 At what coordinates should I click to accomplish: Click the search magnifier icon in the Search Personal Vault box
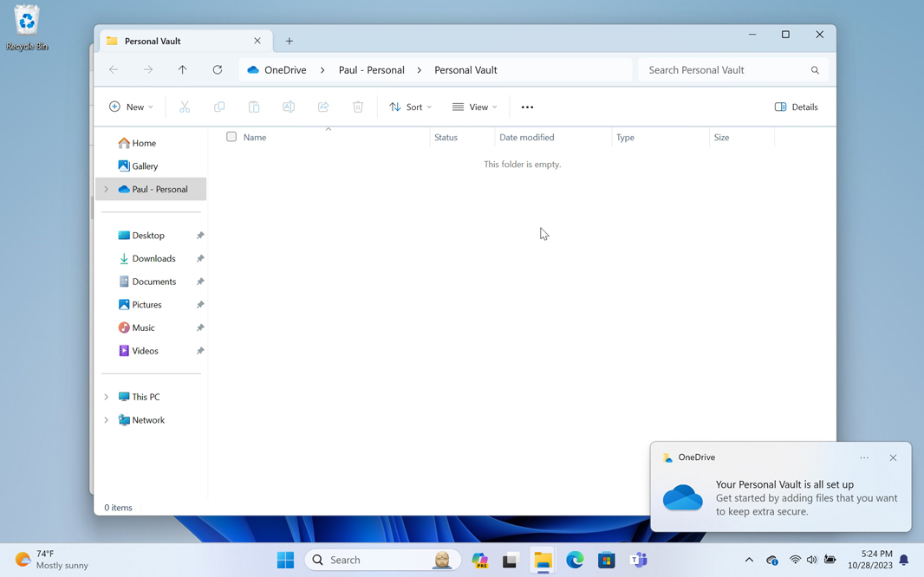(x=815, y=70)
